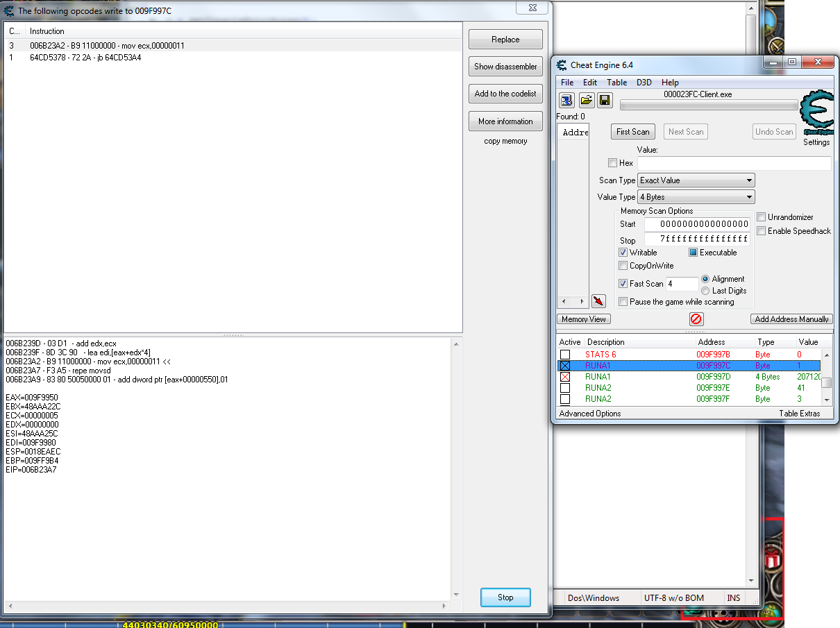Open the D3D menu

[x=644, y=83]
